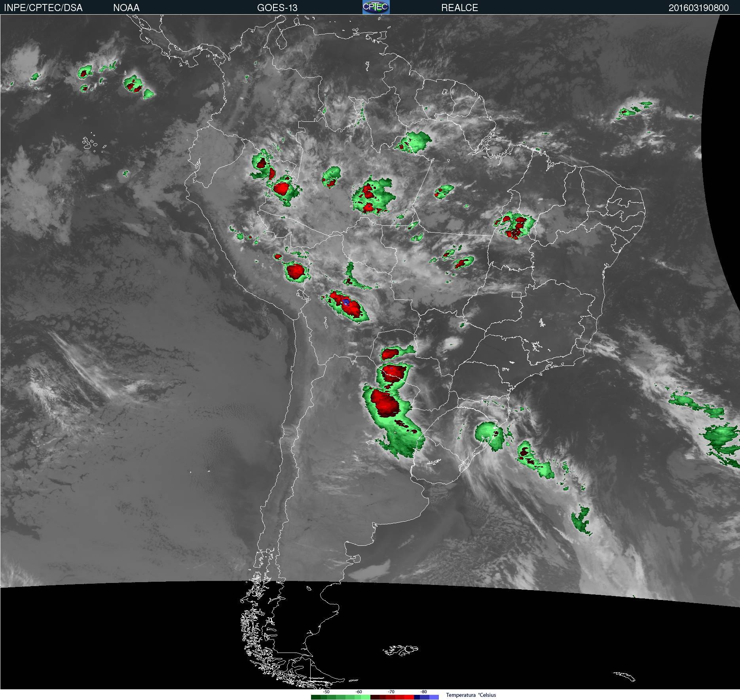Click the GOES-13 satellite label
Viewport: 740px width, 700px height.
[x=277, y=8]
